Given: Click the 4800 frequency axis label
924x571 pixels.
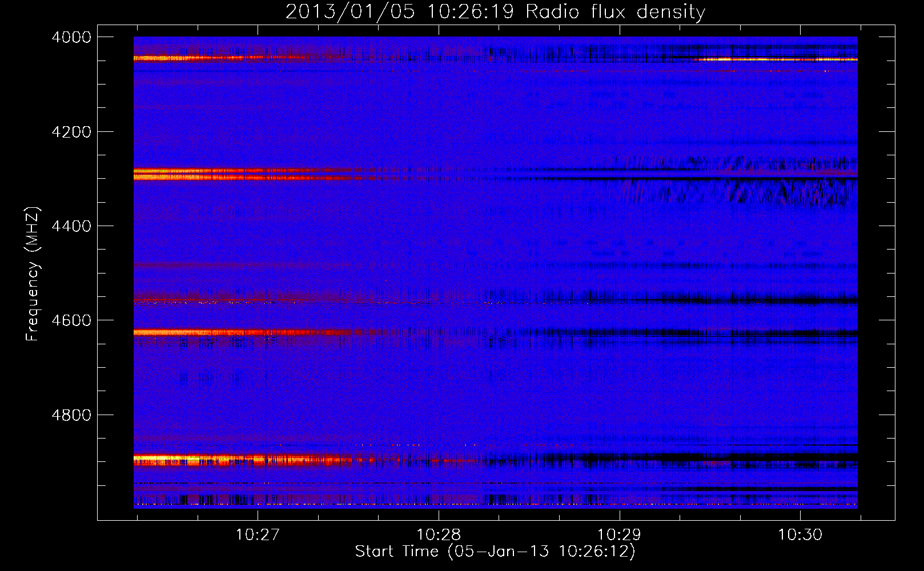Looking at the screenshot, I should (71, 415).
